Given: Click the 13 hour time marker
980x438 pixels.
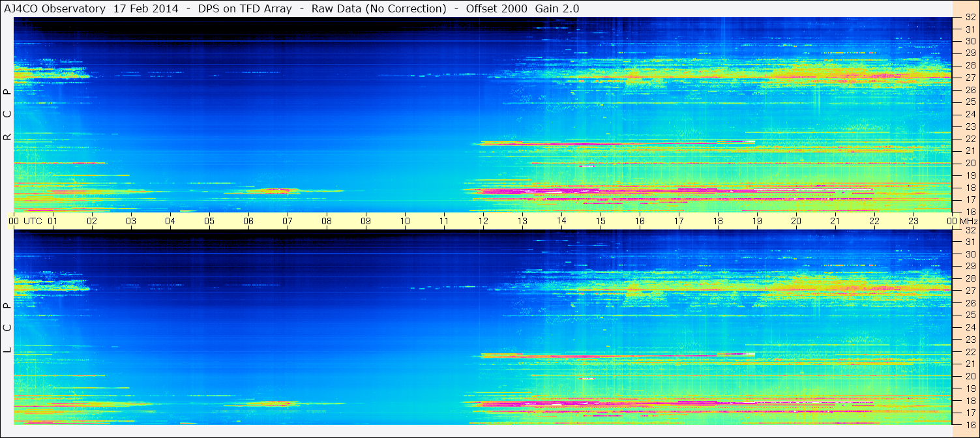Looking at the screenshot, I should pyautogui.click(x=522, y=221).
